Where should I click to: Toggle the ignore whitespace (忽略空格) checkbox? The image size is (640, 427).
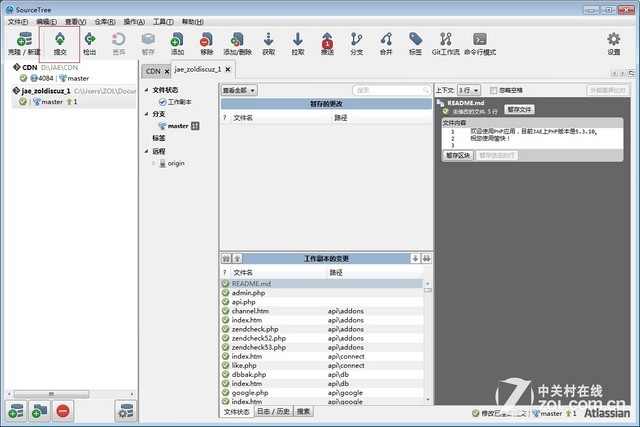[x=491, y=90]
